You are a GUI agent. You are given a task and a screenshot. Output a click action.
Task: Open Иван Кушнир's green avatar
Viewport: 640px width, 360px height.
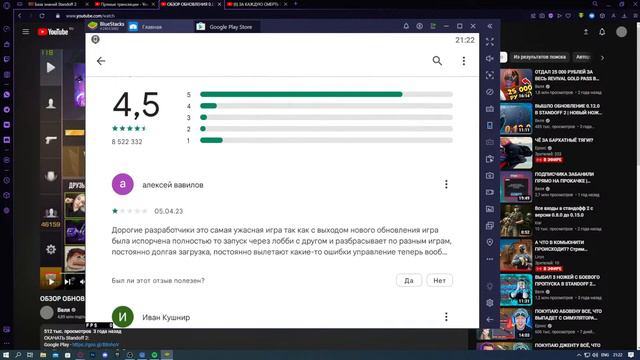pos(122,317)
